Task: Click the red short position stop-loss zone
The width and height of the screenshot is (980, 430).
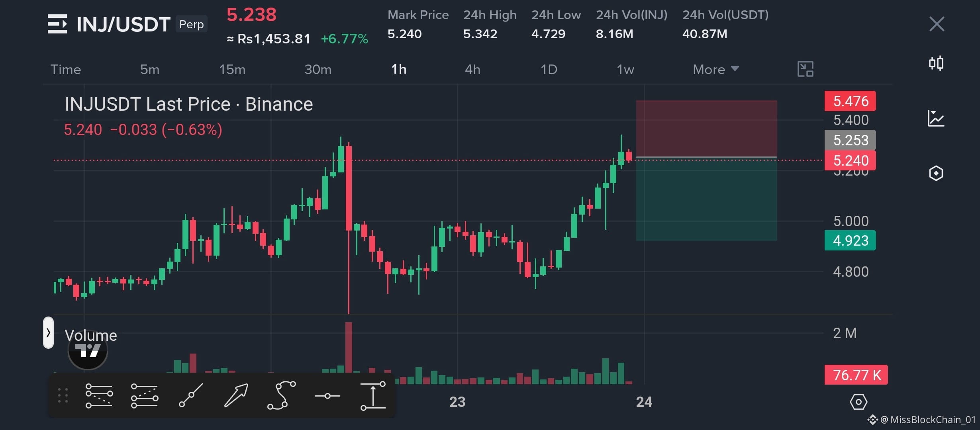Action: point(706,129)
